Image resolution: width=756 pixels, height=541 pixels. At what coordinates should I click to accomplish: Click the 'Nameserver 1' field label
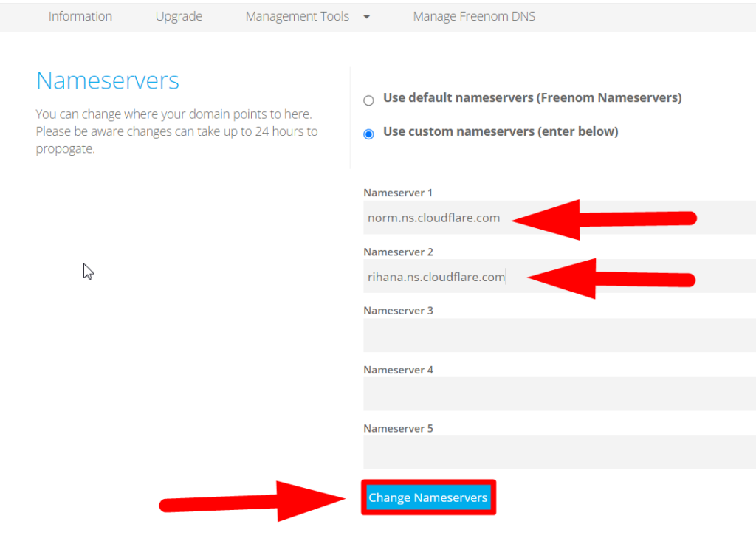click(398, 193)
